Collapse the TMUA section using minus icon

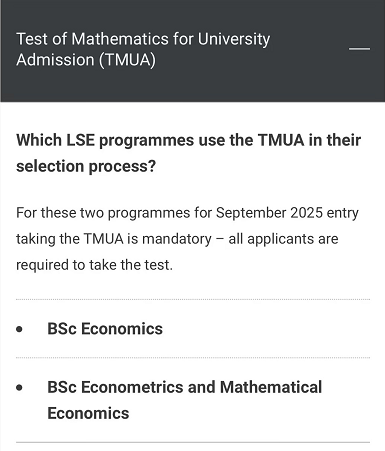pos(359,49)
